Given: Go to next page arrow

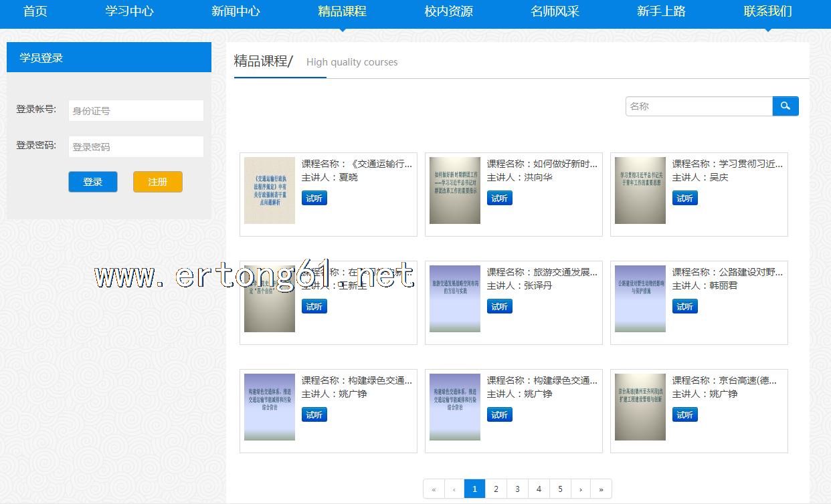Looking at the screenshot, I should (580, 489).
